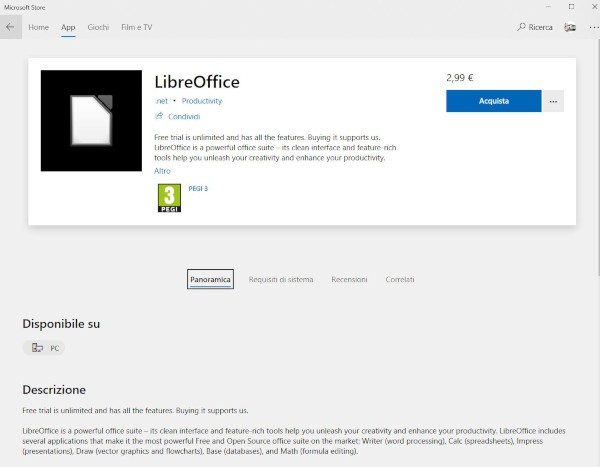Image resolution: width=600 pixels, height=467 pixels.
Task: Click the Disponibile su heading
Action: coord(61,324)
